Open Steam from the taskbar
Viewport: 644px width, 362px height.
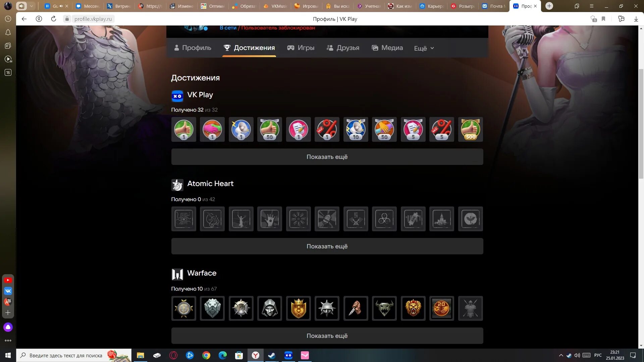click(272, 355)
